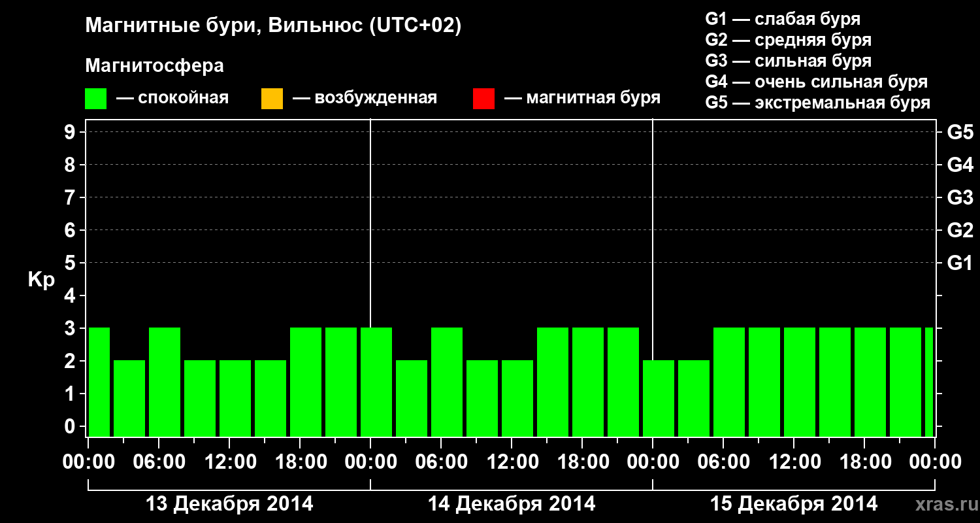Click 'G4 — очень сильная буря' legend line

[817, 82]
